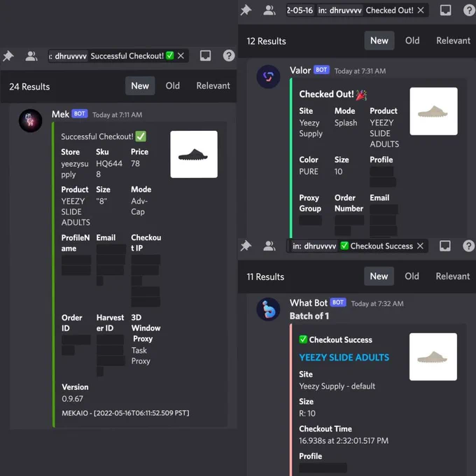Select New tab in 24 Results panel
The image size is (476, 476).
pos(140,86)
